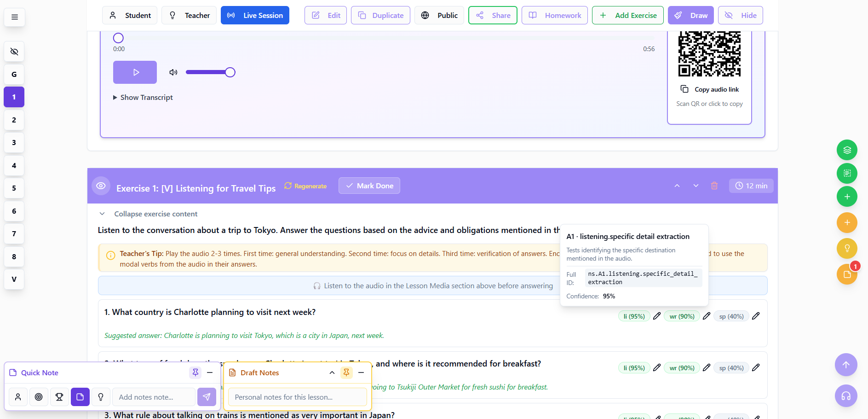
Task: Click the Hide button in the toolbar
Action: click(741, 15)
